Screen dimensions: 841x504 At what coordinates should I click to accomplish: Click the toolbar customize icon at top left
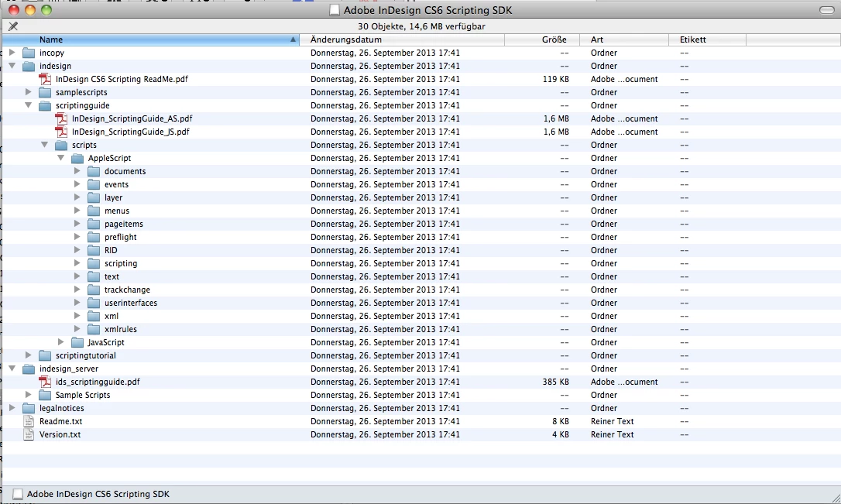coord(13,26)
